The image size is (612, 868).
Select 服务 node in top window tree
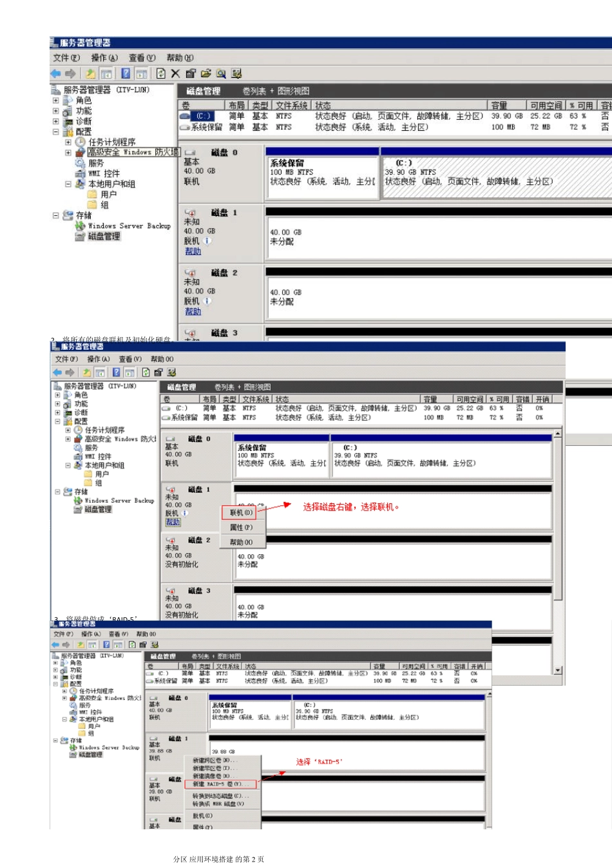(96, 163)
